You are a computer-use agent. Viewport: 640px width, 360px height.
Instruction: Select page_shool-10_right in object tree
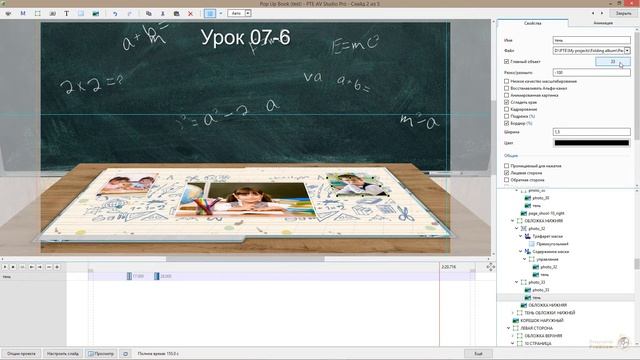coord(546,213)
